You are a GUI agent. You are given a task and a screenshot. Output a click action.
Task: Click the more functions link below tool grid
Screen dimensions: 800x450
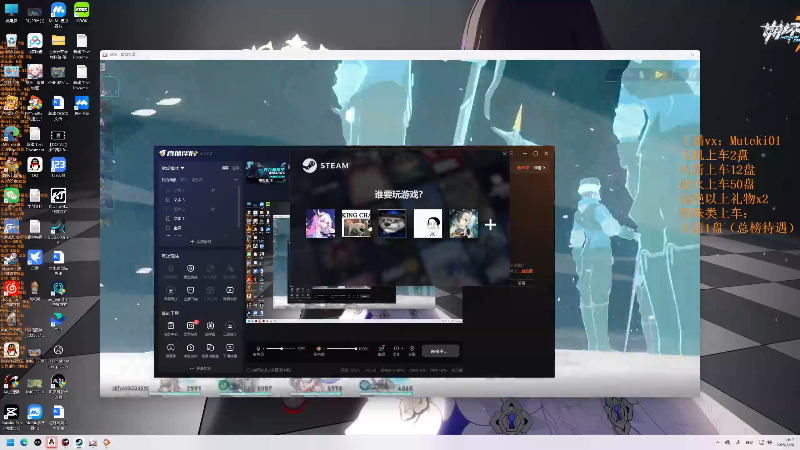[x=201, y=368]
